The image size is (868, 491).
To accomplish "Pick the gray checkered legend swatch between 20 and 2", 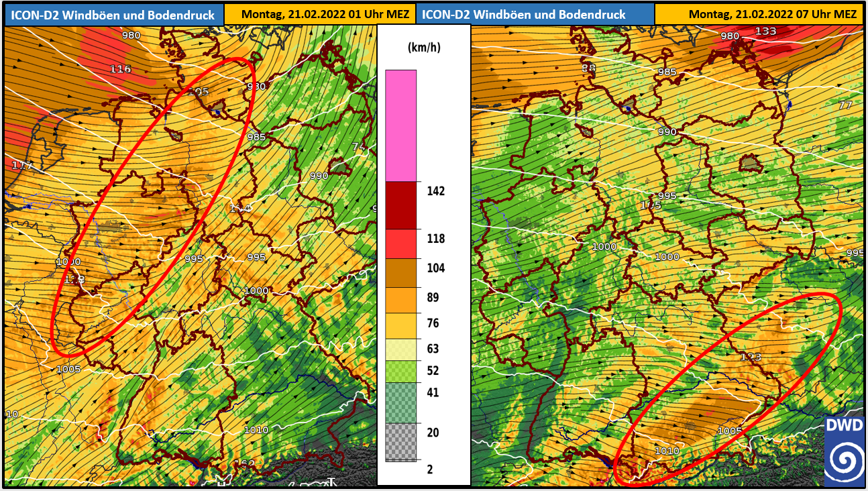I will [x=401, y=442].
